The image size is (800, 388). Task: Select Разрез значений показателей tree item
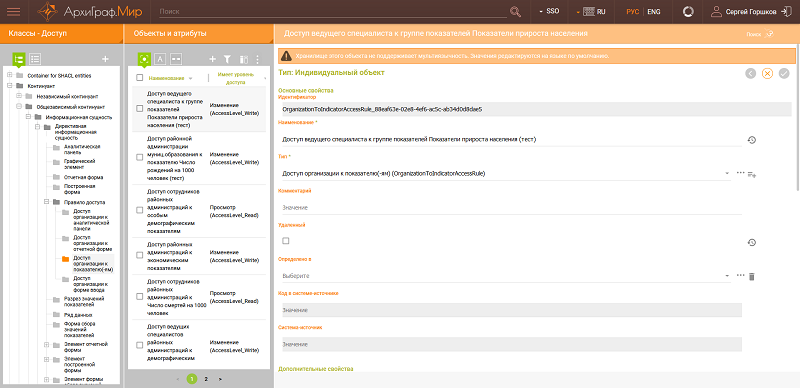pyautogui.click(x=84, y=301)
